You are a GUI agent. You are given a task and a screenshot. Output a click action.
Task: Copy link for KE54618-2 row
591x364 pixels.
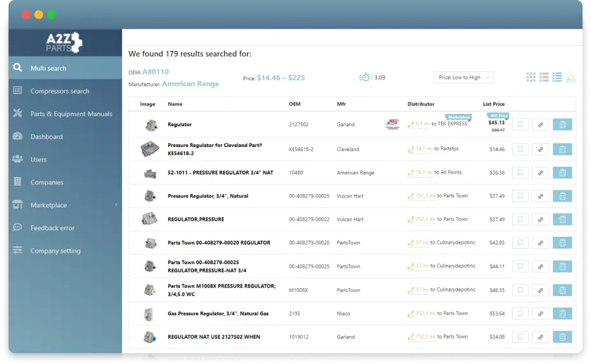click(541, 150)
